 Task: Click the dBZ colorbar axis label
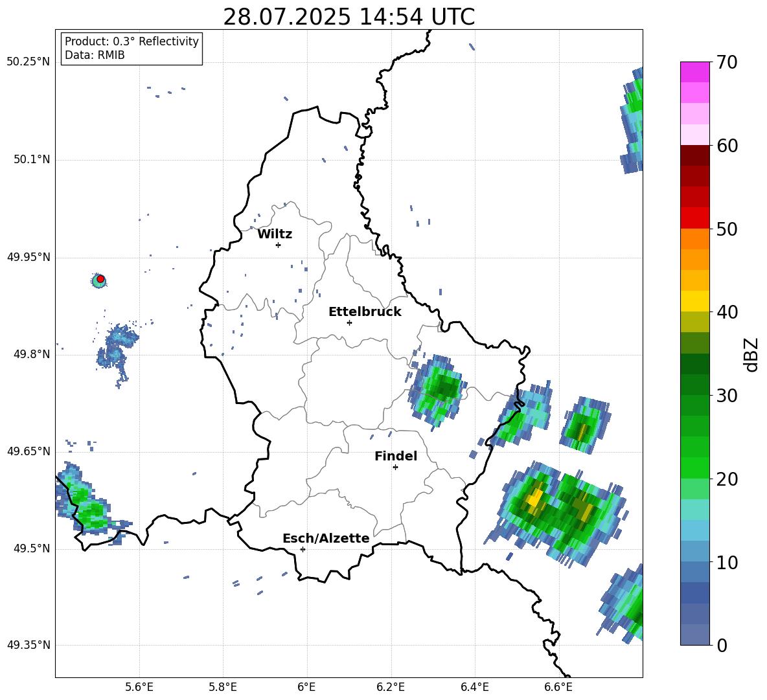click(752, 354)
